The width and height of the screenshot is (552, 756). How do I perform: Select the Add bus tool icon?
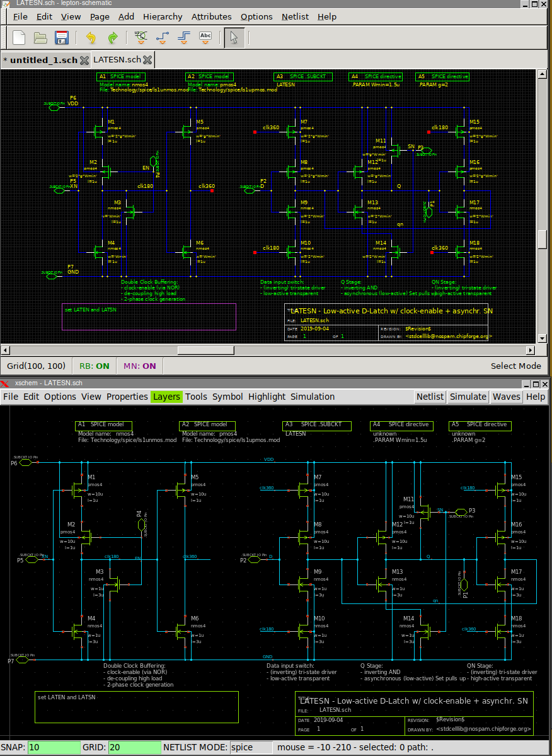click(x=183, y=37)
